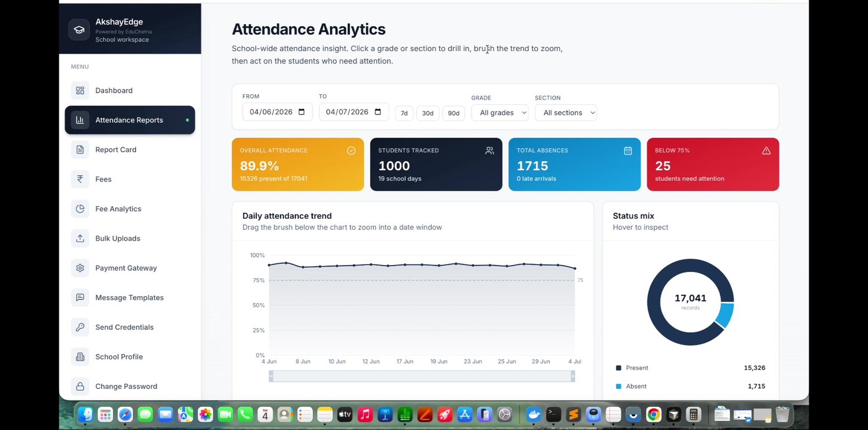Open the Trash in the dock

coord(782,414)
